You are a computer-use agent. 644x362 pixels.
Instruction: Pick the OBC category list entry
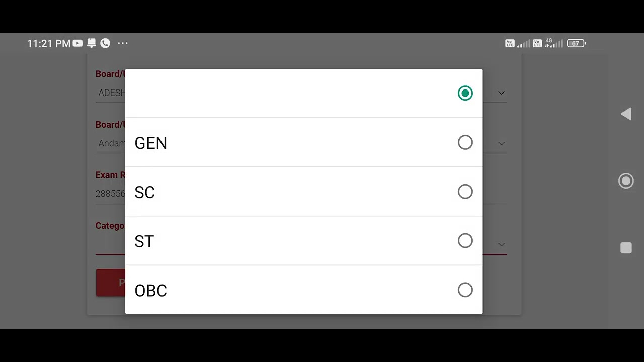(x=304, y=290)
